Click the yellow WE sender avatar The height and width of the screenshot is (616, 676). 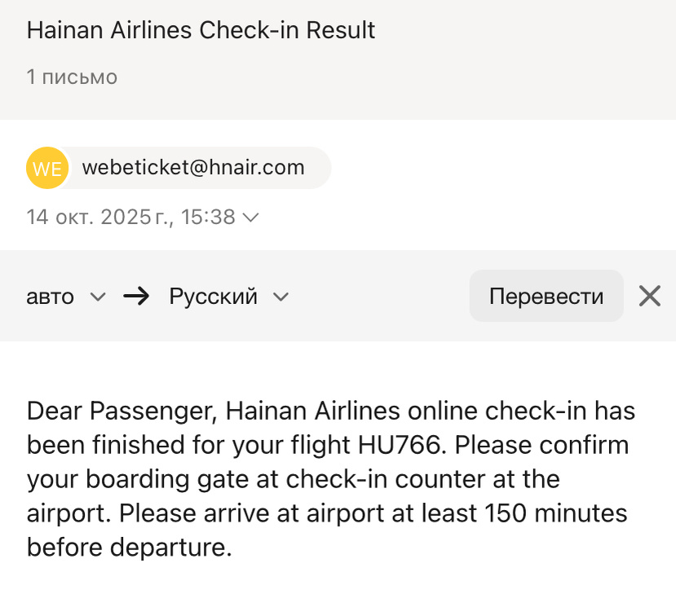[x=46, y=169]
